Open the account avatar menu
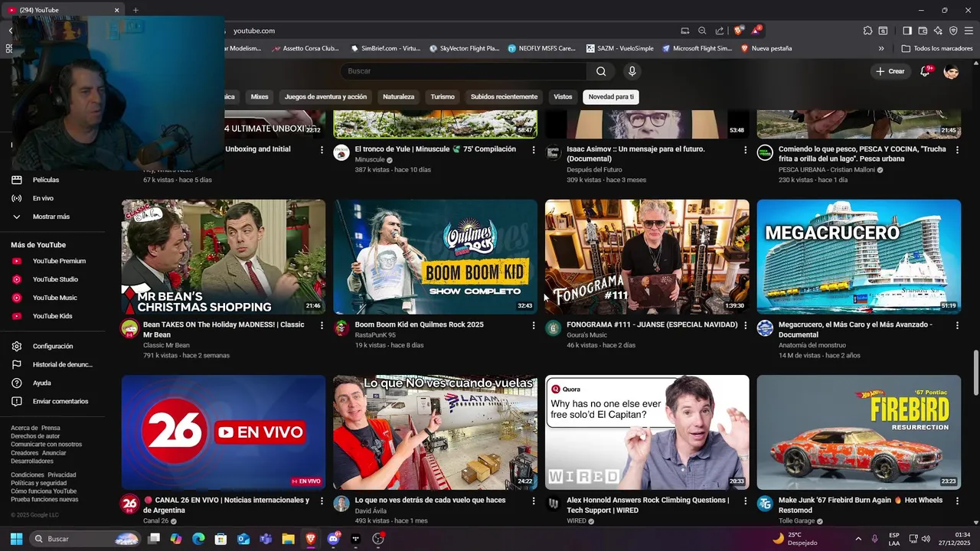The width and height of the screenshot is (980, 551). pos(952,71)
